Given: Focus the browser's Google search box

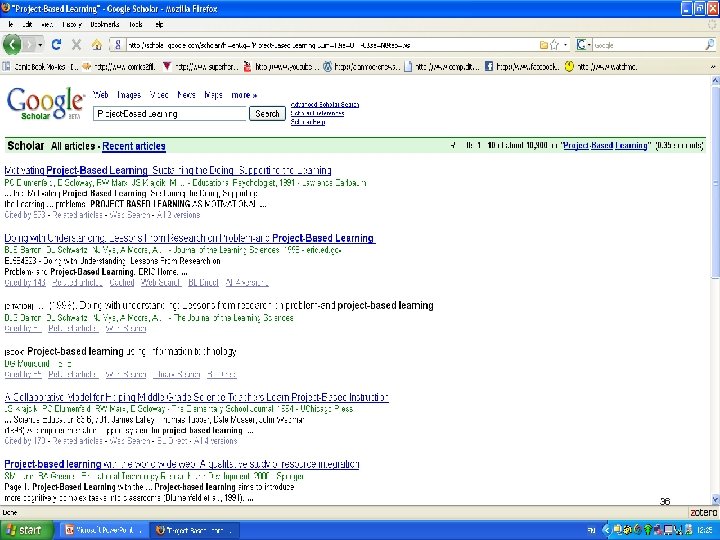Looking at the screenshot, I should [648, 45].
